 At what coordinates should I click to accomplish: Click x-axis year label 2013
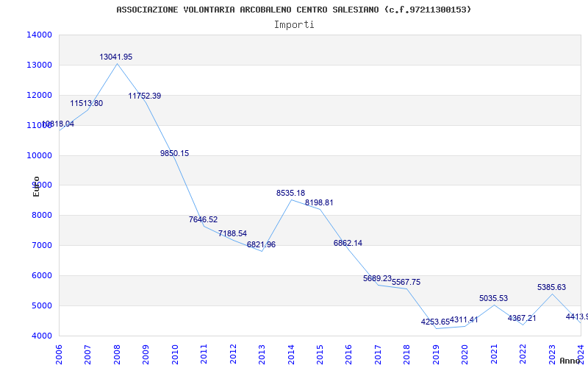tap(262, 353)
